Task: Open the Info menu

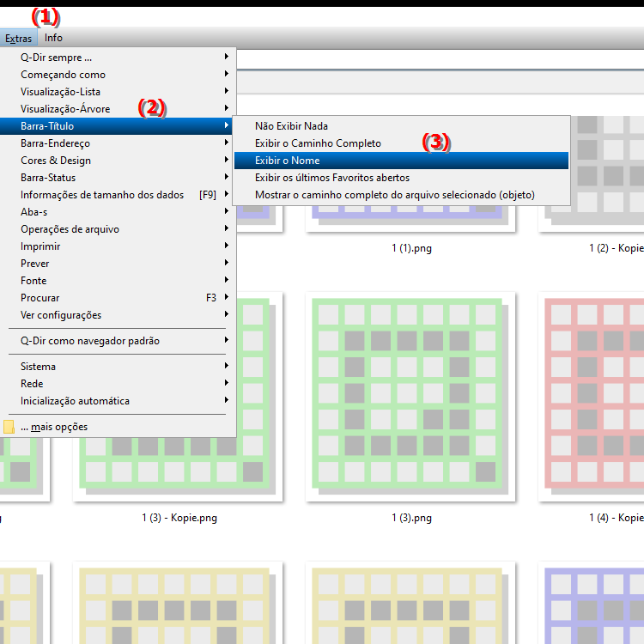Action: [x=53, y=38]
